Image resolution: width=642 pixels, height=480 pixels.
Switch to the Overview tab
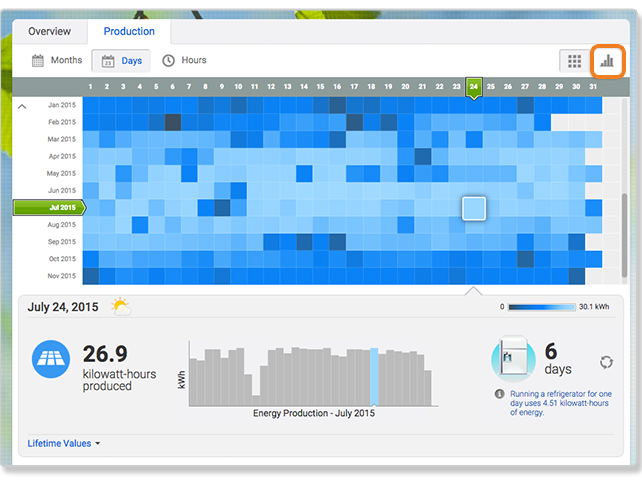tap(50, 32)
